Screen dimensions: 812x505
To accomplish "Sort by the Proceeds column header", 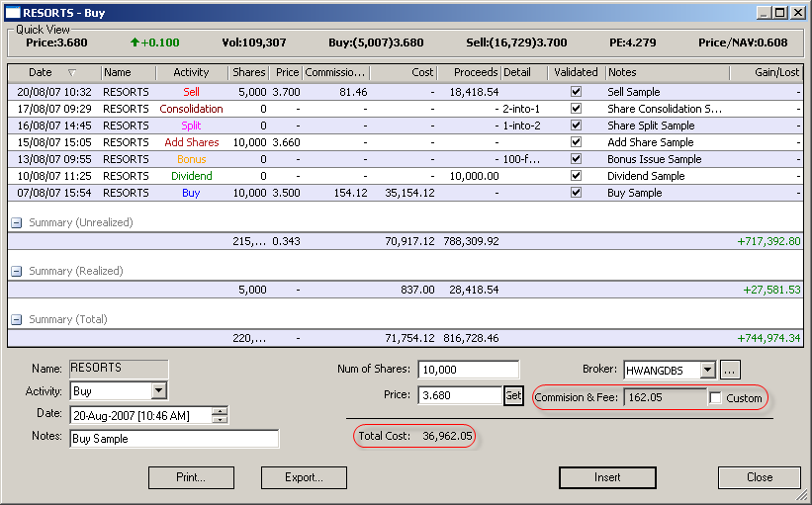I will tap(470, 72).
